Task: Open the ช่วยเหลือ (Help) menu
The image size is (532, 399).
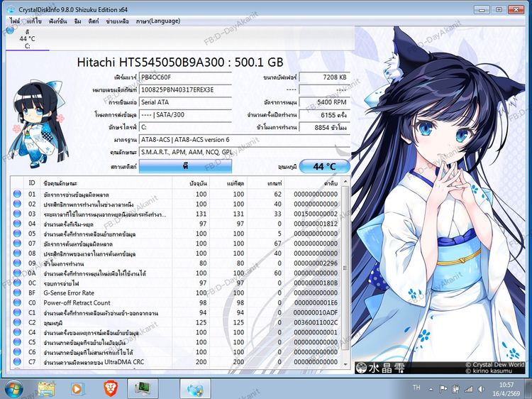Action: 117,21
